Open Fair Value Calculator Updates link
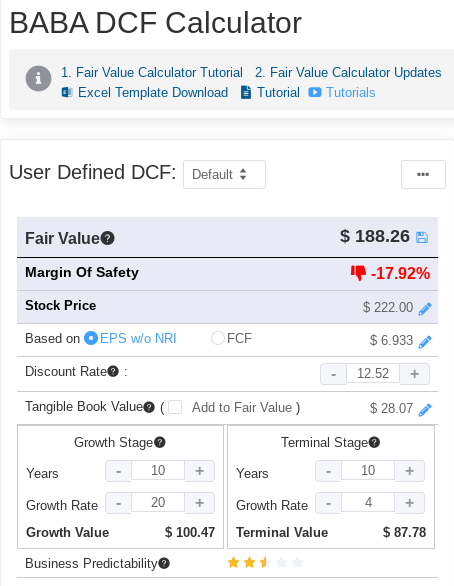Viewport: 454px width, 586px height. click(x=348, y=72)
